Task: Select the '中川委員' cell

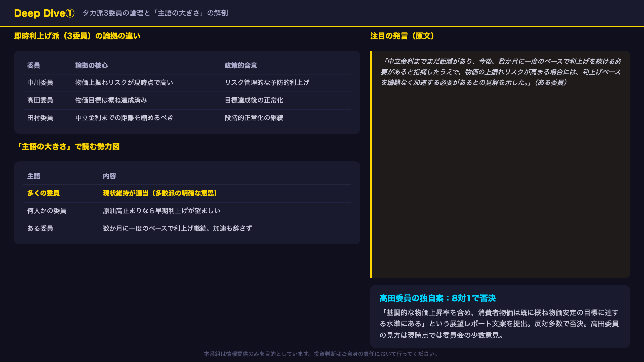Action: pyautogui.click(x=40, y=82)
